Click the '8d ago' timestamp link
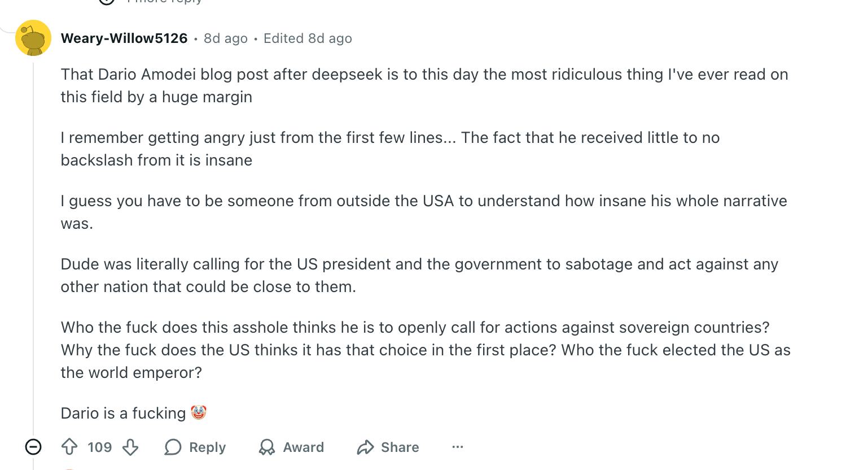 pos(225,38)
